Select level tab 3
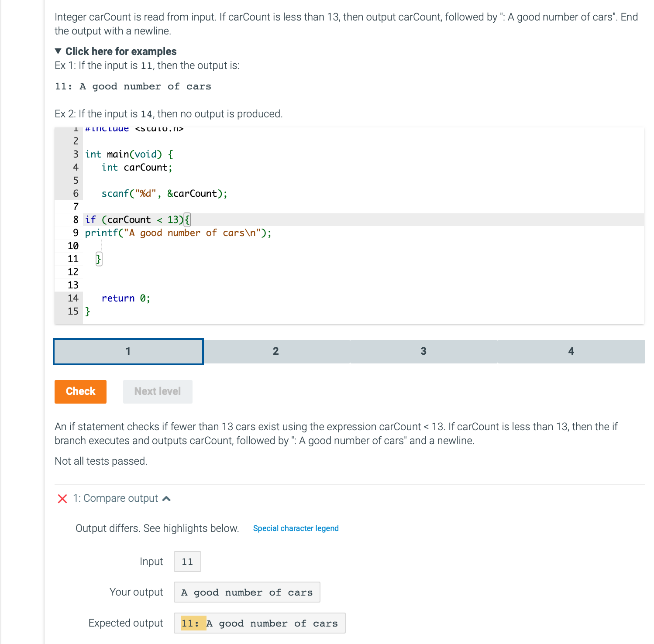The height and width of the screenshot is (644, 654). click(423, 351)
